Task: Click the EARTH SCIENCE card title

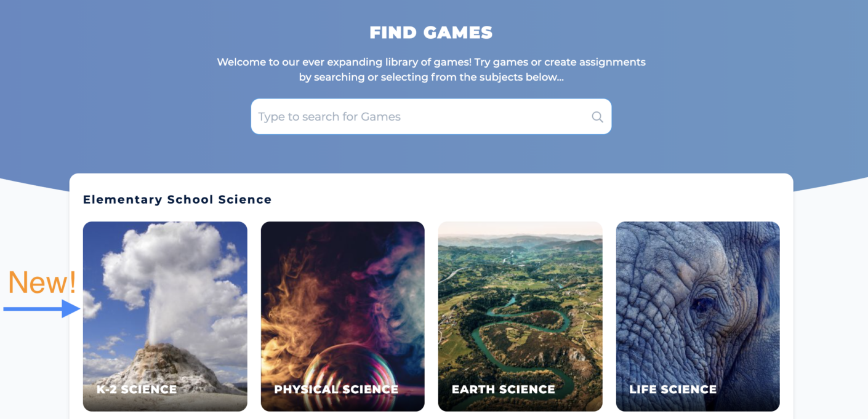Action: click(504, 389)
